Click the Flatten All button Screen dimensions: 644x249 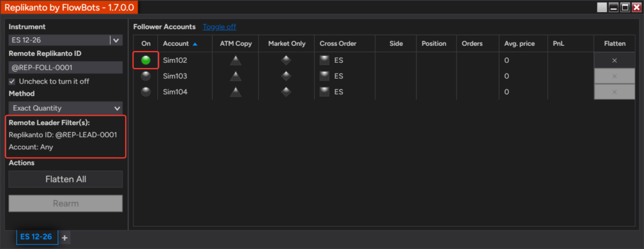coord(65,179)
